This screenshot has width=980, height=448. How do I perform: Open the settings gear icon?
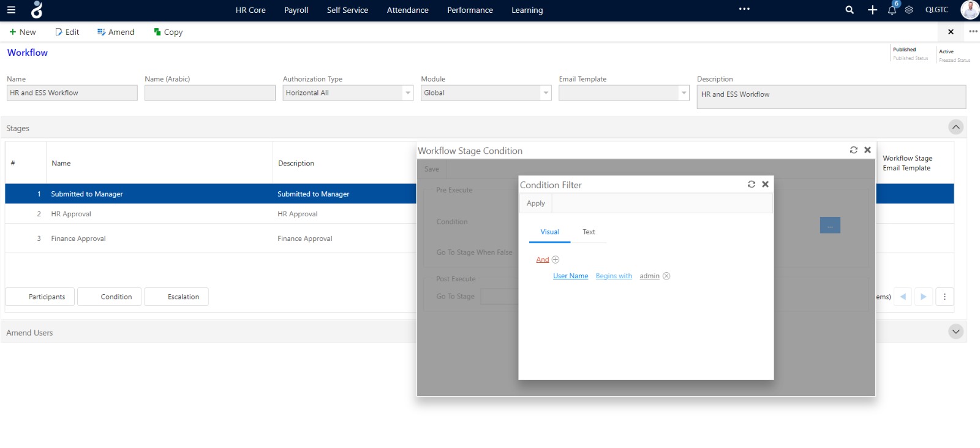tap(909, 10)
